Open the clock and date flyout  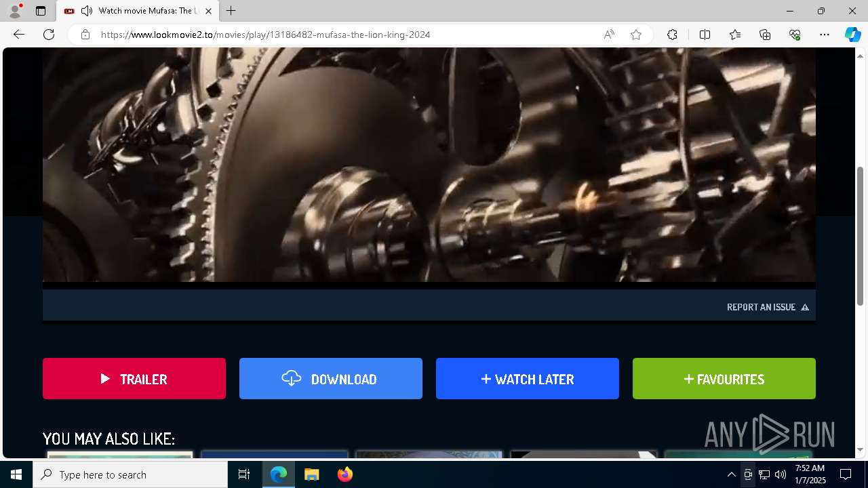pos(810,474)
